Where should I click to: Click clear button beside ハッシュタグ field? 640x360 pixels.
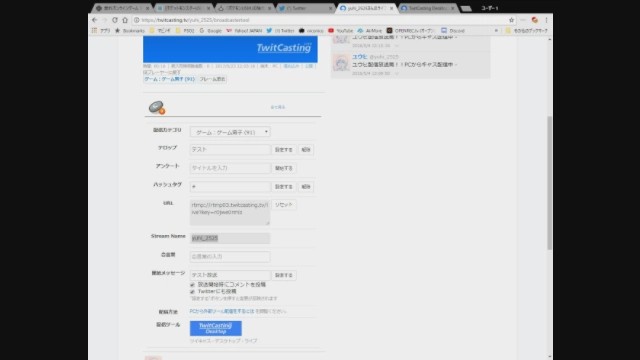(x=306, y=187)
